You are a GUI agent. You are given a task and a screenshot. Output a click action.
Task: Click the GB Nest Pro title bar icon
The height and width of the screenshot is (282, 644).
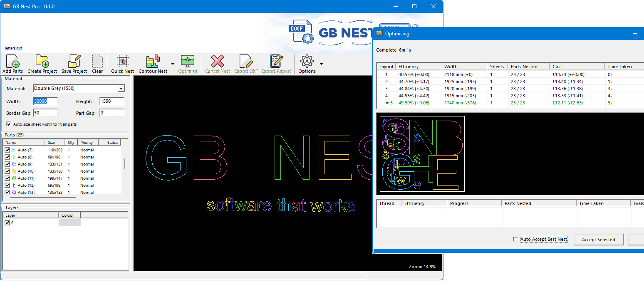click(x=7, y=6)
